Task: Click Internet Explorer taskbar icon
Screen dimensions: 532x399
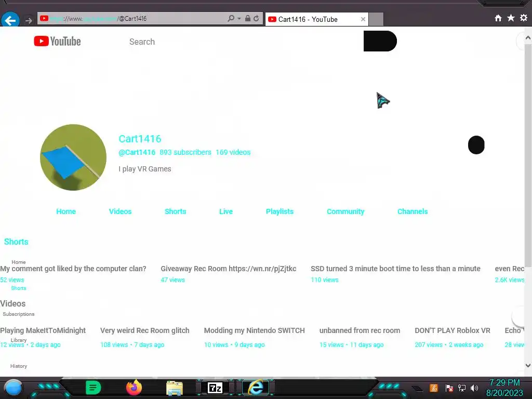Action: tap(256, 388)
